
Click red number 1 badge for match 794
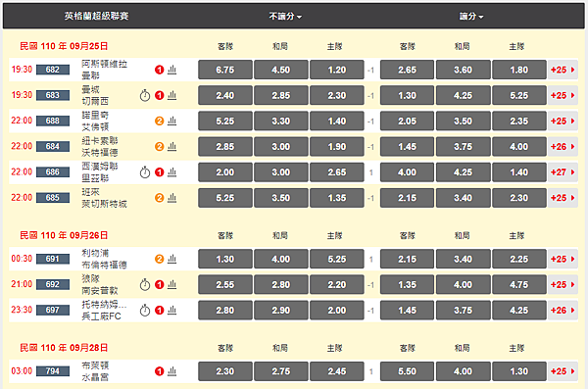click(x=160, y=371)
